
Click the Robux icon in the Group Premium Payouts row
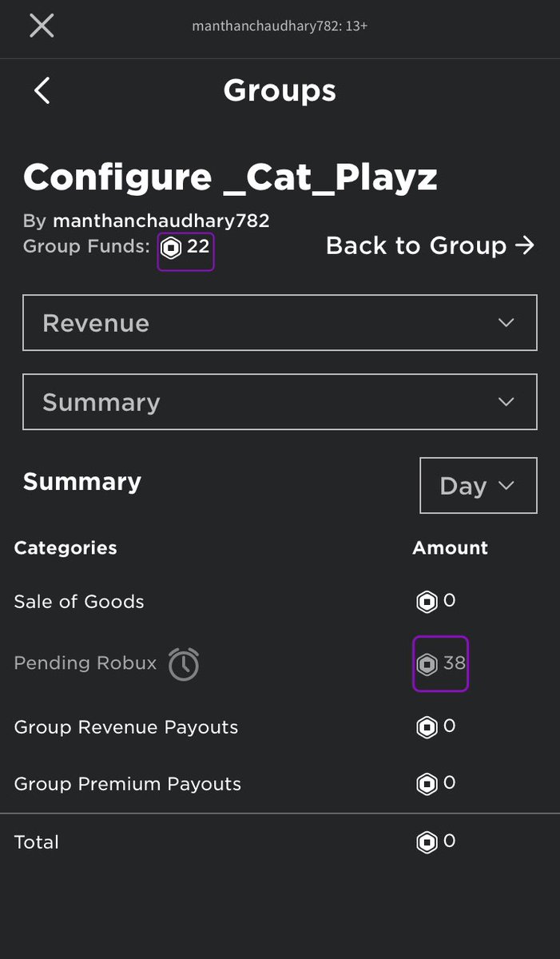(427, 784)
